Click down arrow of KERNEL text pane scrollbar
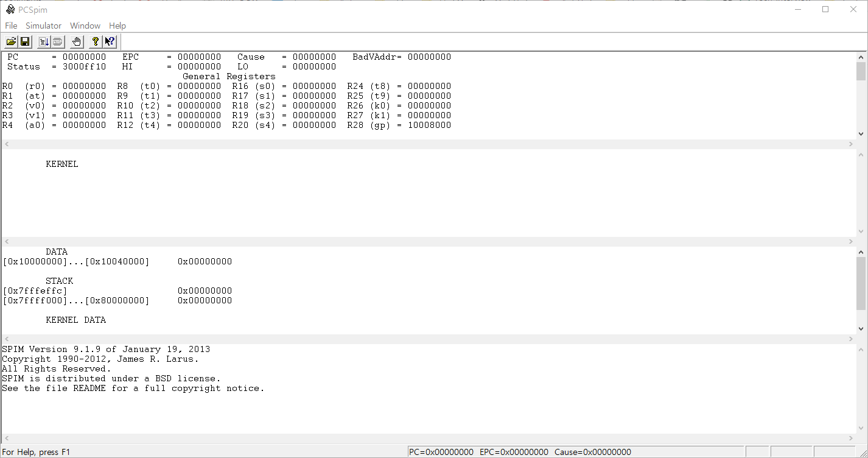The width and height of the screenshot is (868, 458). point(861,231)
